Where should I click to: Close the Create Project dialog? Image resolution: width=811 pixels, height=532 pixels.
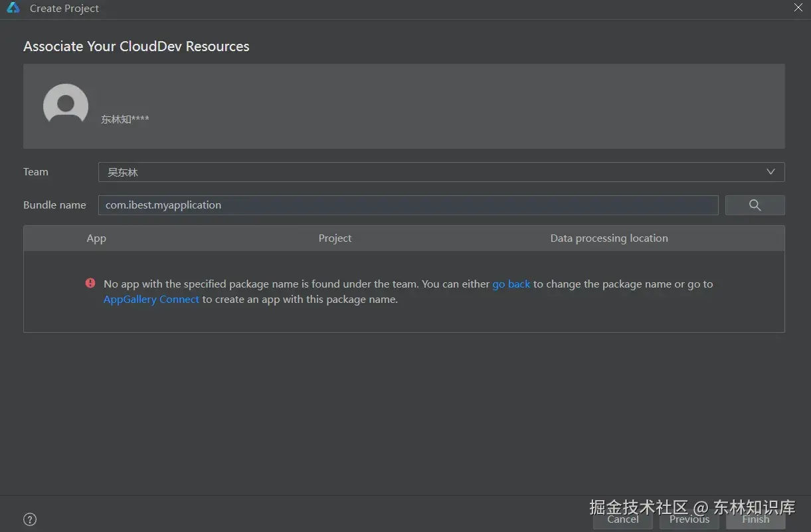[x=798, y=7]
